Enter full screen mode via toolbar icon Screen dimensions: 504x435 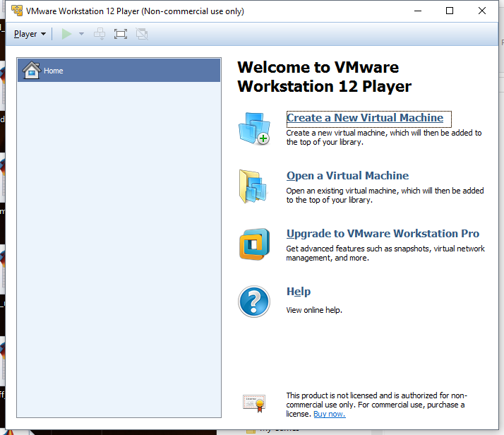pos(121,34)
